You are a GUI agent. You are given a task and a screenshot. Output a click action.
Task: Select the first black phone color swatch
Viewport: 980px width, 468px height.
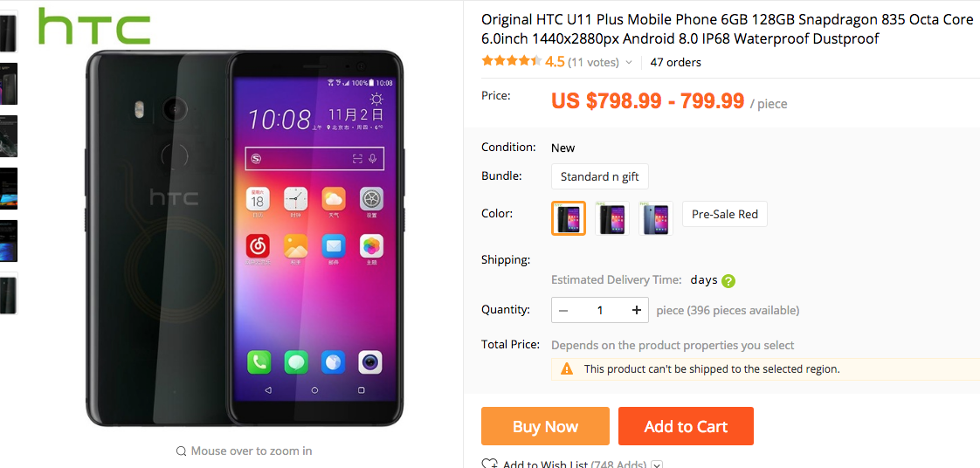568,218
